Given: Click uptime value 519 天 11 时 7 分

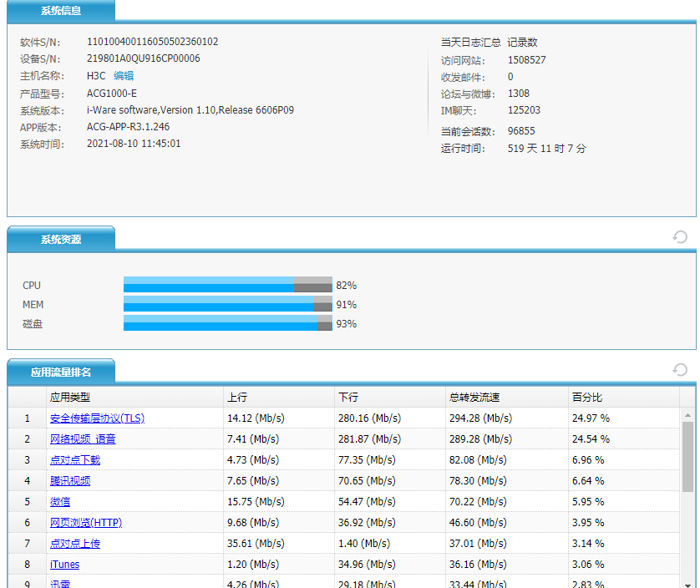Looking at the screenshot, I should coord(546,148).
